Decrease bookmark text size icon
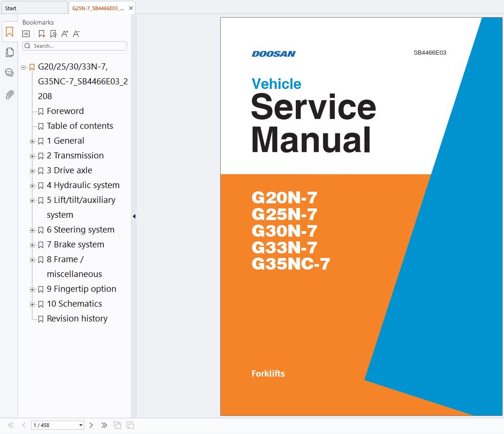504x434 pixels. coord(76,34)
